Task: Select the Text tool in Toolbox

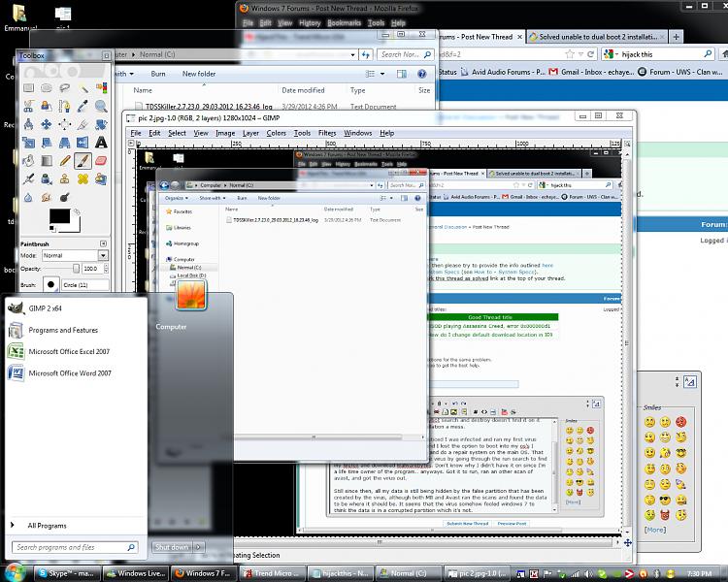Action: [x=101, y=143]
